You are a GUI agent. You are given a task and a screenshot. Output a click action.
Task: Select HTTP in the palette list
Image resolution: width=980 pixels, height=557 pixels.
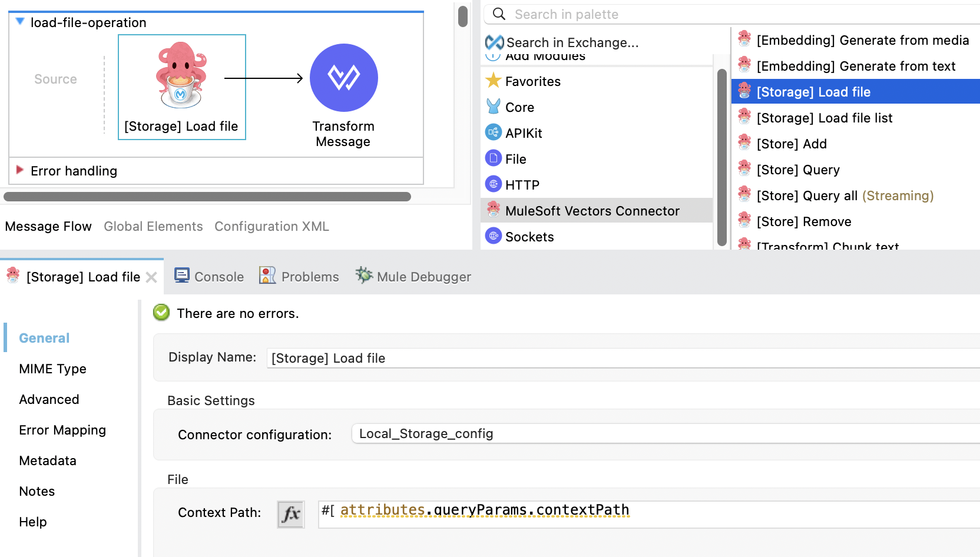tap(597, 185)
